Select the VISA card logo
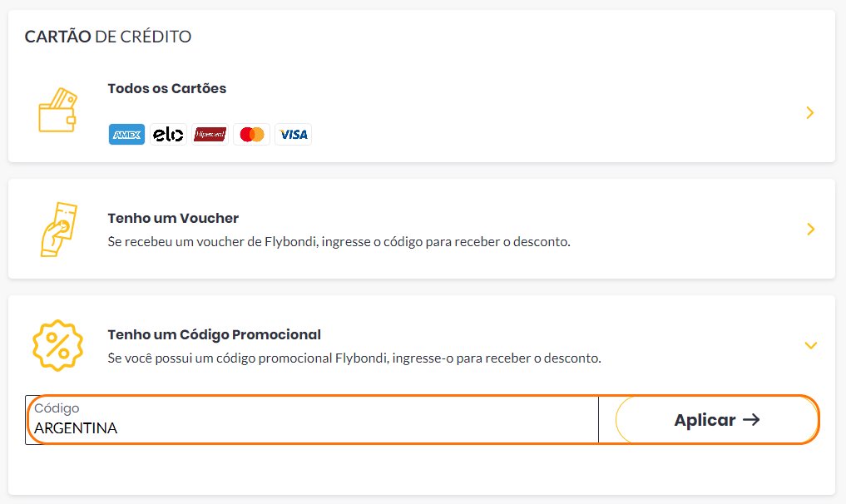This screenshot has height=504, width=846. point(293,135)
